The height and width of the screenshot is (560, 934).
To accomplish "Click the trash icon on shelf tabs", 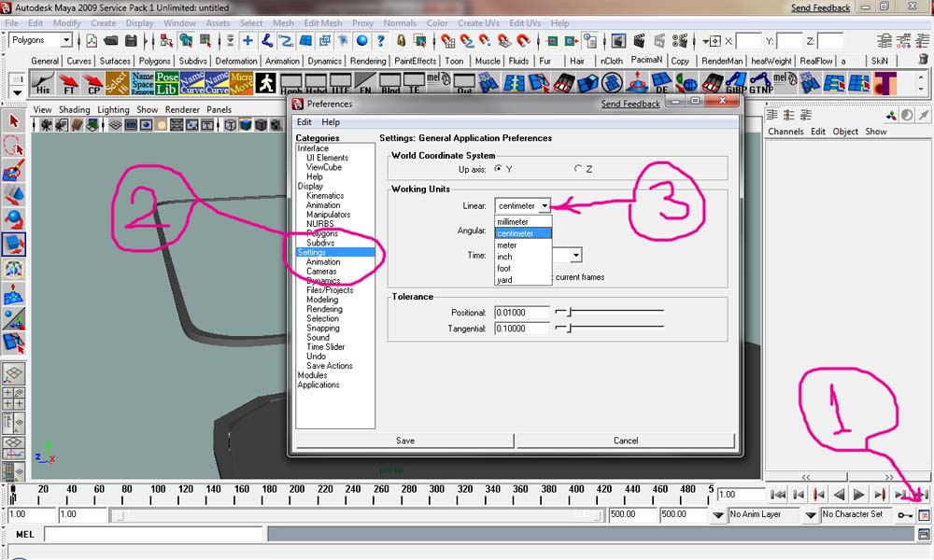I will [923, 59].
